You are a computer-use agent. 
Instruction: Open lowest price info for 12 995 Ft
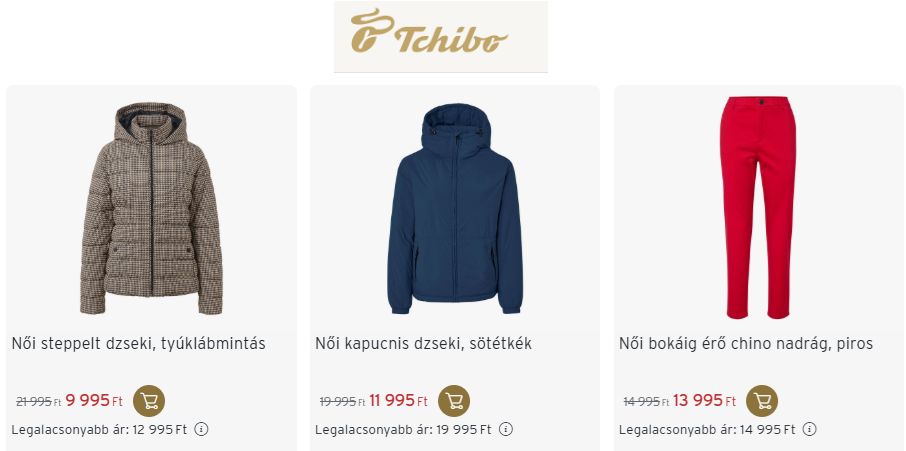click(x=201, y=430)
